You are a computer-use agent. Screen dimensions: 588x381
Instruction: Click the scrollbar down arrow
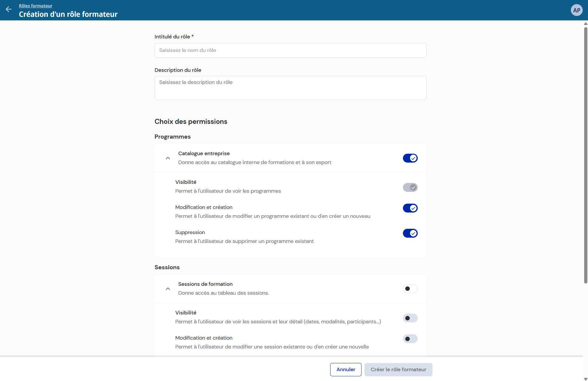tap(585, 379)
